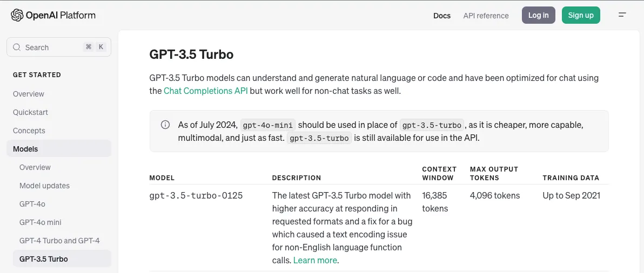Open the Docs tab
The width and height of the screenshot is (644, 273).
[442, 16]
